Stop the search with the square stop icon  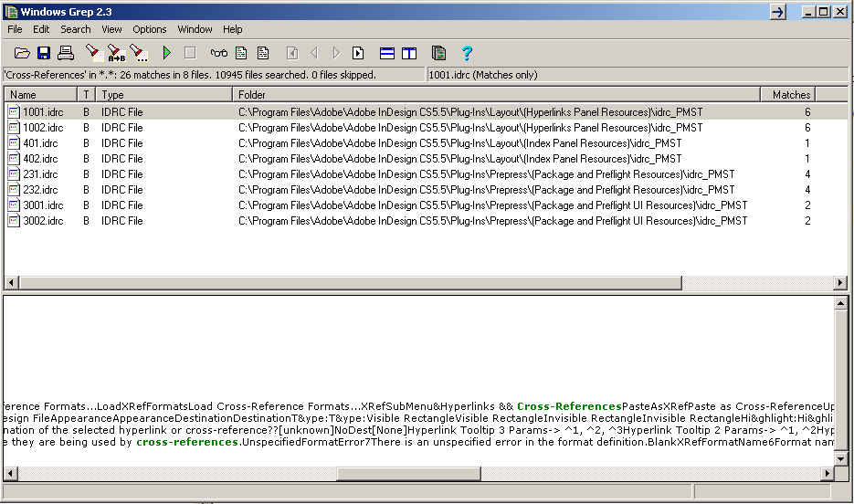pos(190,53)
